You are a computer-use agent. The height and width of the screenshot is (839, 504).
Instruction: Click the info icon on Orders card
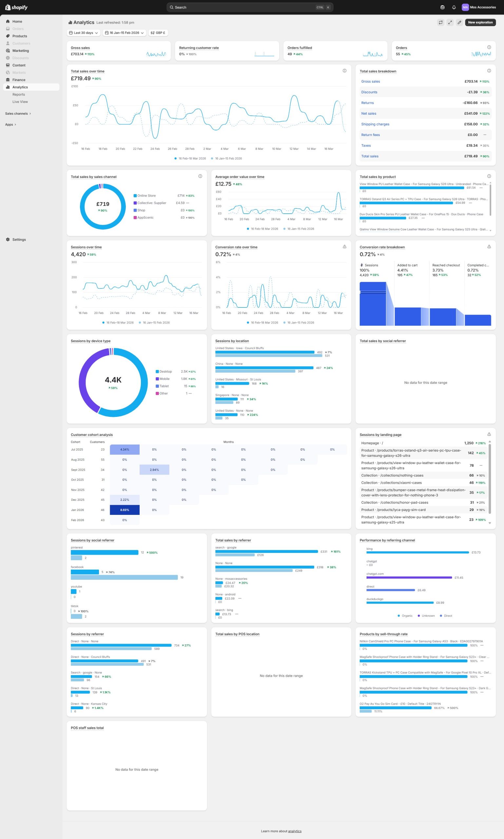coord(489,47)
